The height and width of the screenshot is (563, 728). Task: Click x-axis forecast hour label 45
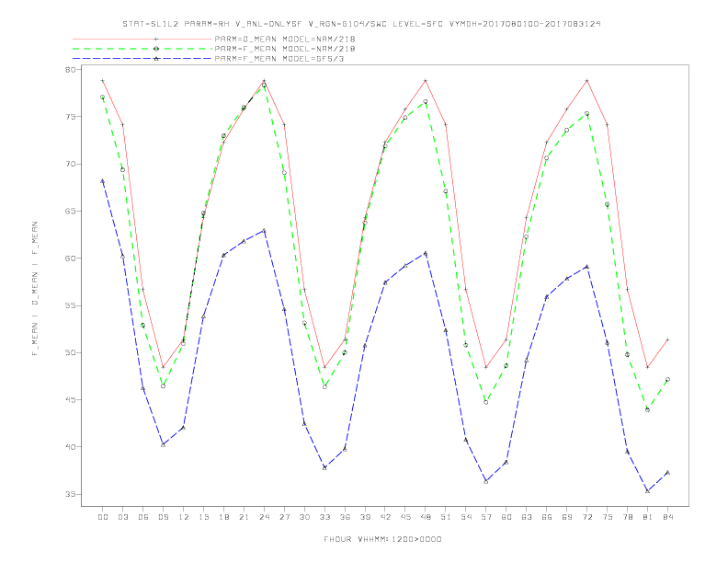click(x=405, y=517)
